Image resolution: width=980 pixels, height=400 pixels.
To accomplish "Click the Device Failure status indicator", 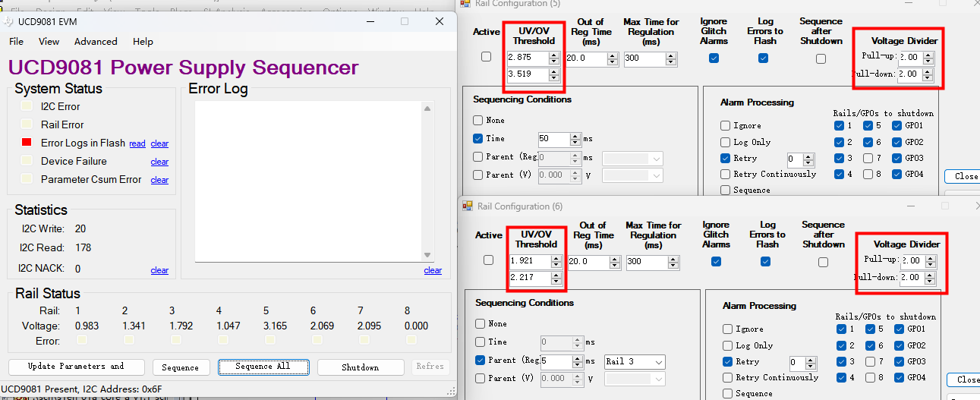I will [27, 160].
